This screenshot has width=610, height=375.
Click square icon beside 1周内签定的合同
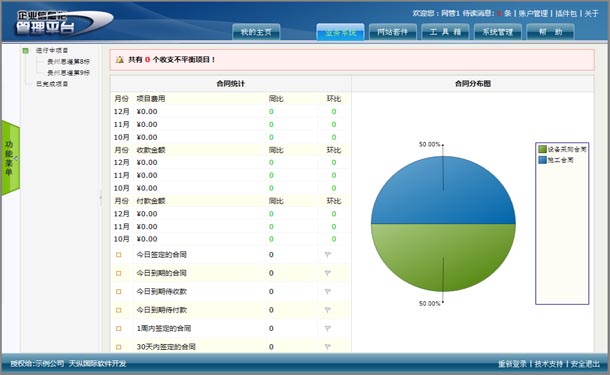(x=119, y=328)
